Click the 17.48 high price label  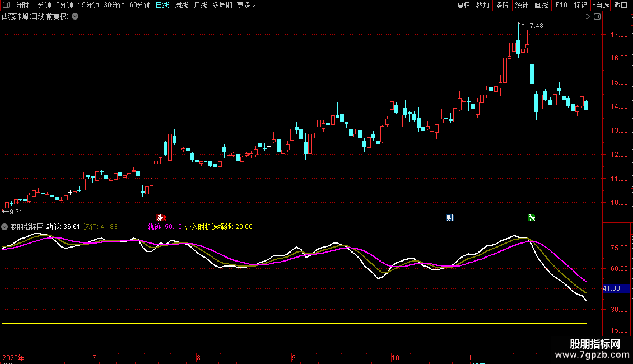point(534,25)
